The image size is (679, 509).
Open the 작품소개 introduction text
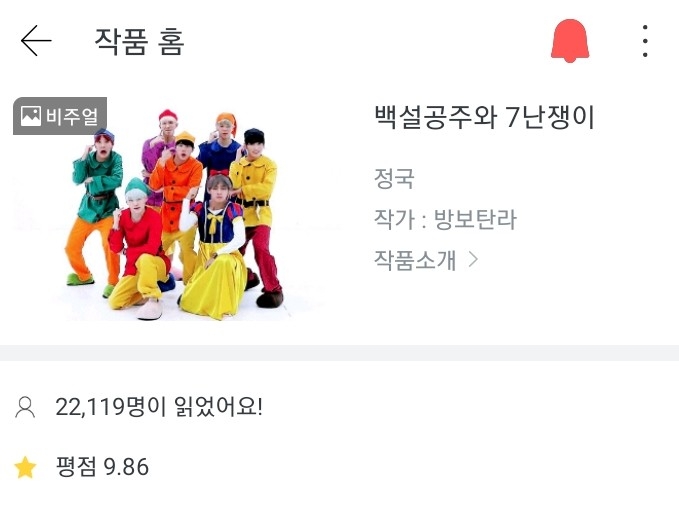(415, 260)
